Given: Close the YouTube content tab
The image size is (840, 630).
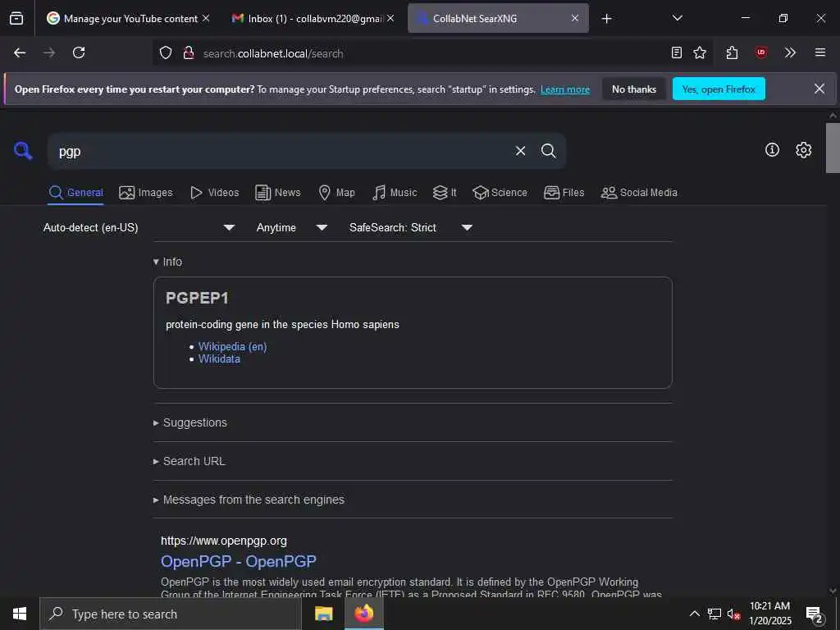Looking at the screenshot, I should tap(206, 18).
